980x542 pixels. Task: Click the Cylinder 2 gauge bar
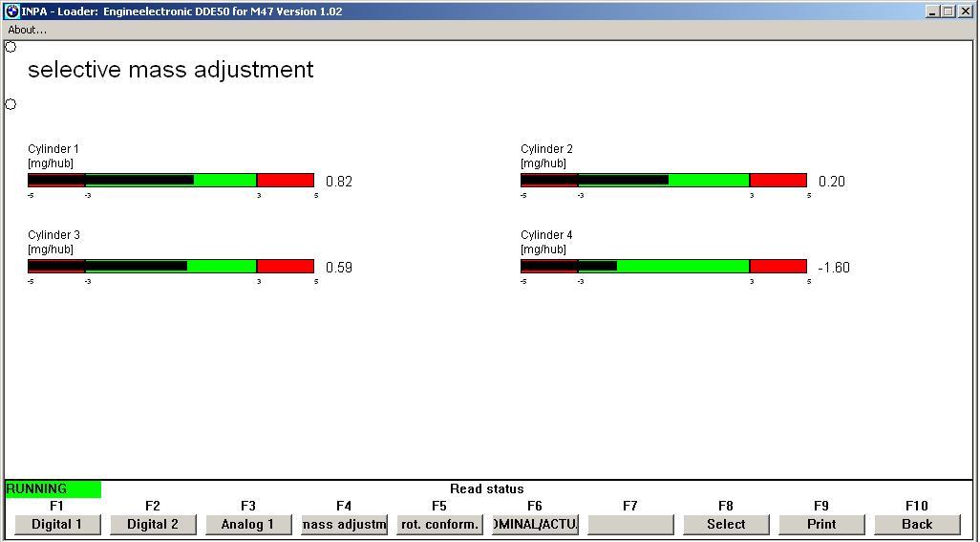pyautogui.click(x=664, y=181)
